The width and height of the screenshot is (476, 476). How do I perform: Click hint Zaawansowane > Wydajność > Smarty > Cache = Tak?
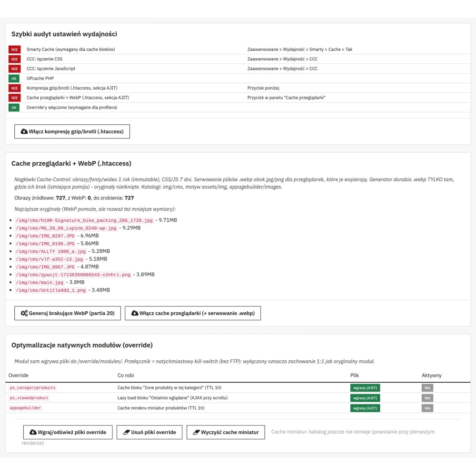click(299, 49)
